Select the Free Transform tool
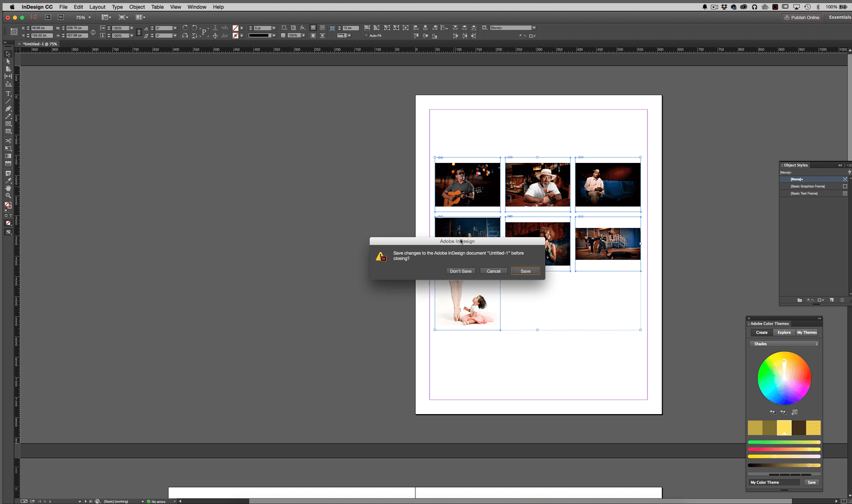This screenshot has height=504, width=852. click(x=8, y=147)
